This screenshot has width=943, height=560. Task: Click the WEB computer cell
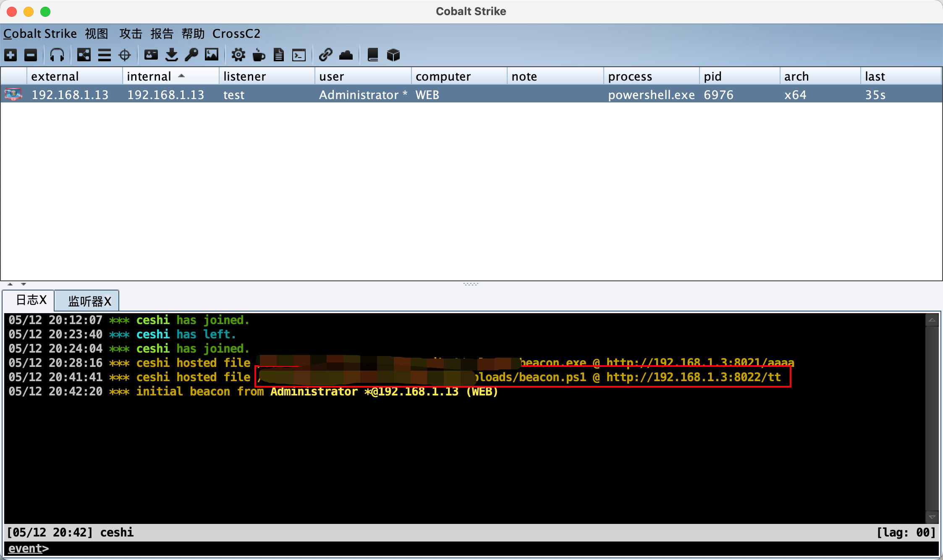click(x=459, y=95)
